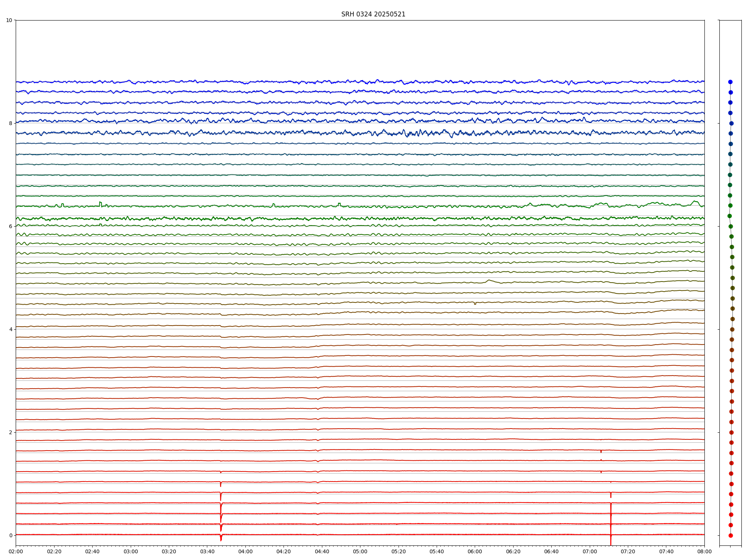This screenshot has width=747, height=560.
Task: Click the y-axis tick label 0
Action: point(10,535)
